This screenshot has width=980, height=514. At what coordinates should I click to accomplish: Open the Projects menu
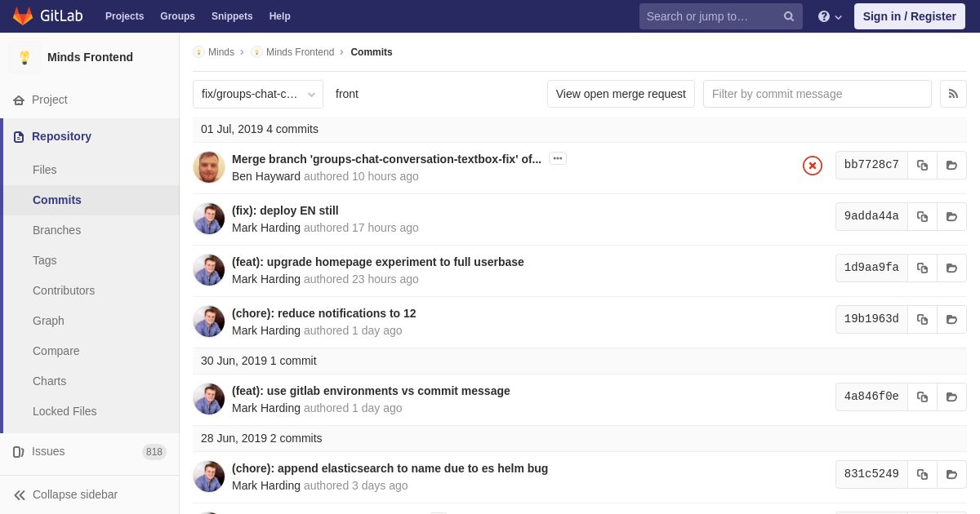coord(124,16)
